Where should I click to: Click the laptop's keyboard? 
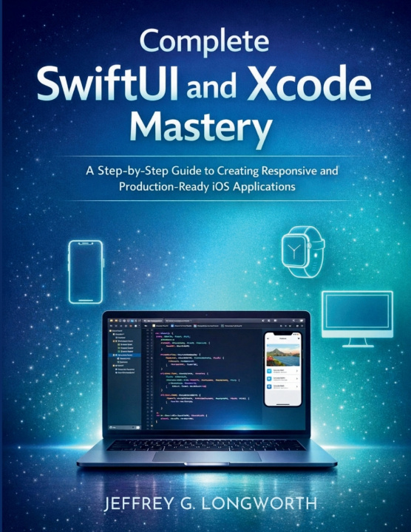(x=205, y=445)
